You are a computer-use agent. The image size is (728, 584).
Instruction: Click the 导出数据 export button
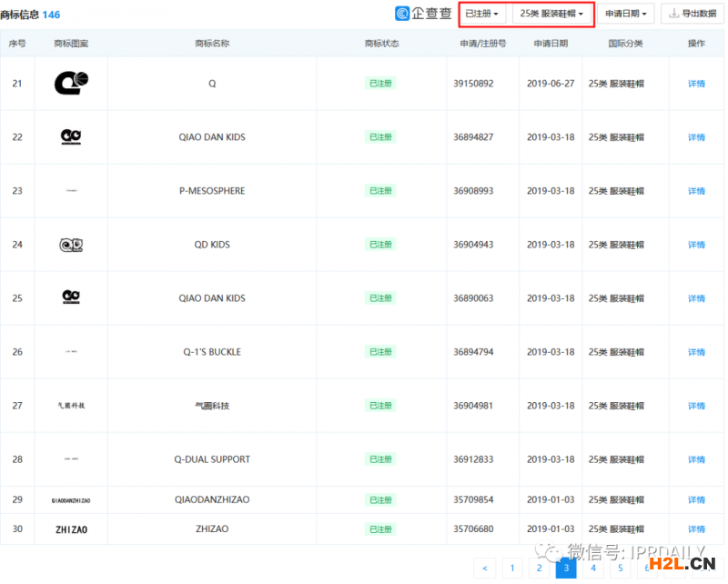(x=692, y=14)
